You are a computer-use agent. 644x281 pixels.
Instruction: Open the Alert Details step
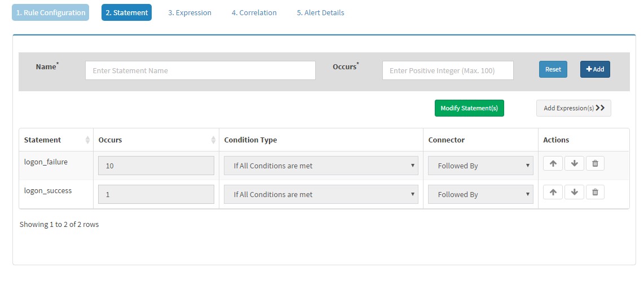click(x=320, y=13)
